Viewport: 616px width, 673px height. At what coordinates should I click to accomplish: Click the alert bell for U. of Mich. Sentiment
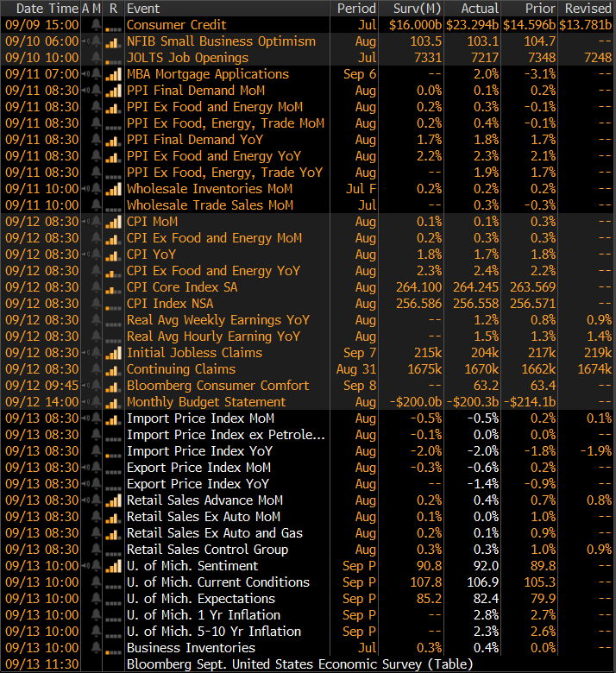(x=97, y=566)
